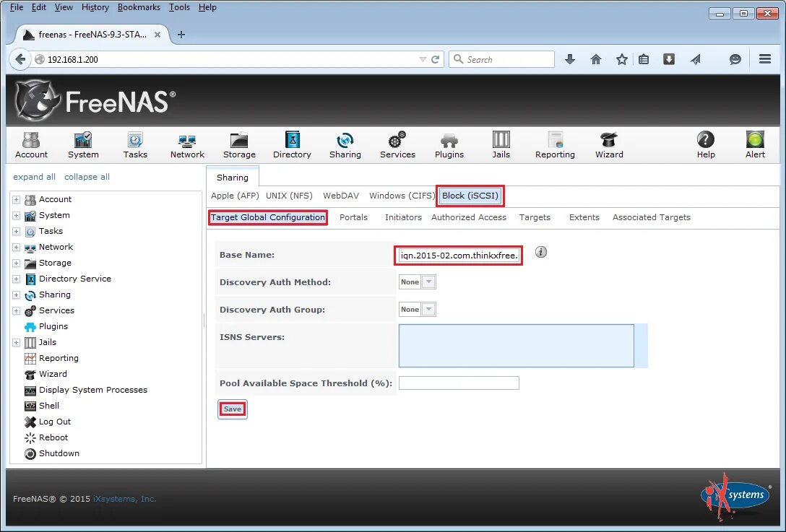Open the Help toolbar icon
The image size is (786, 532).
[706, 145]
